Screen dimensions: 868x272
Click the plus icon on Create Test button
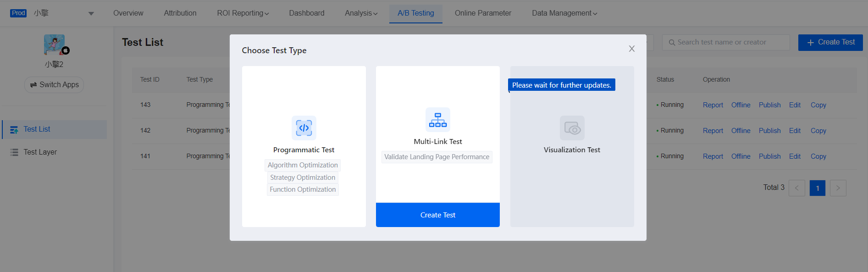[x=810, y=42]
